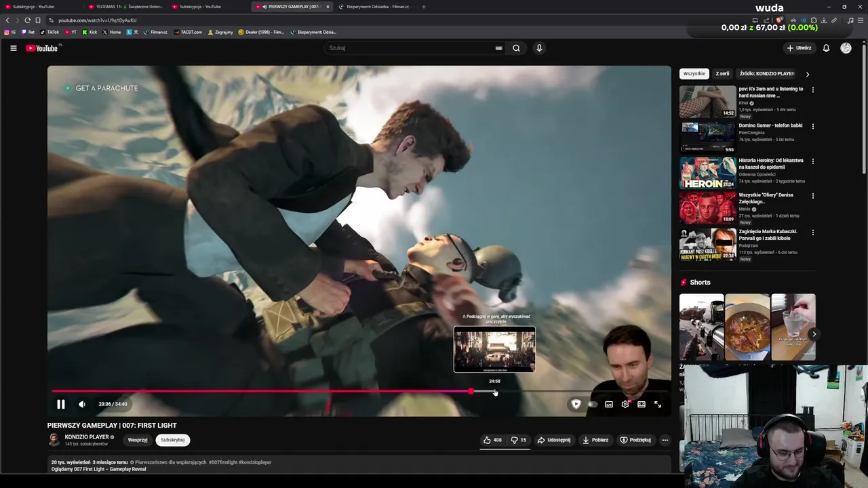The image size is (868, 488).
Task: Switch to the Eksperyment: Odsiadka Filman.cc tab
Action: point(374,7)
